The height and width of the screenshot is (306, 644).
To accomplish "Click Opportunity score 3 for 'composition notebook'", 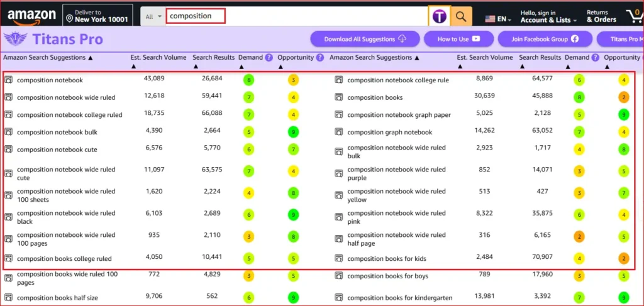I will [x=293, y=80].
